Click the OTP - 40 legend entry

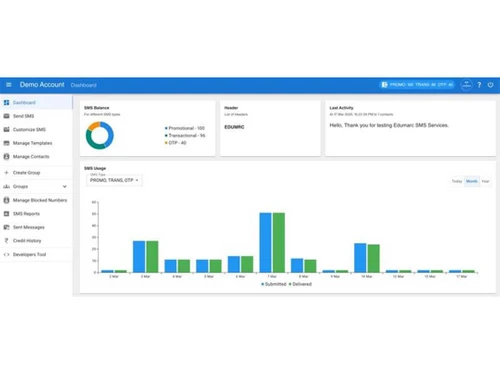click(175, 143)
